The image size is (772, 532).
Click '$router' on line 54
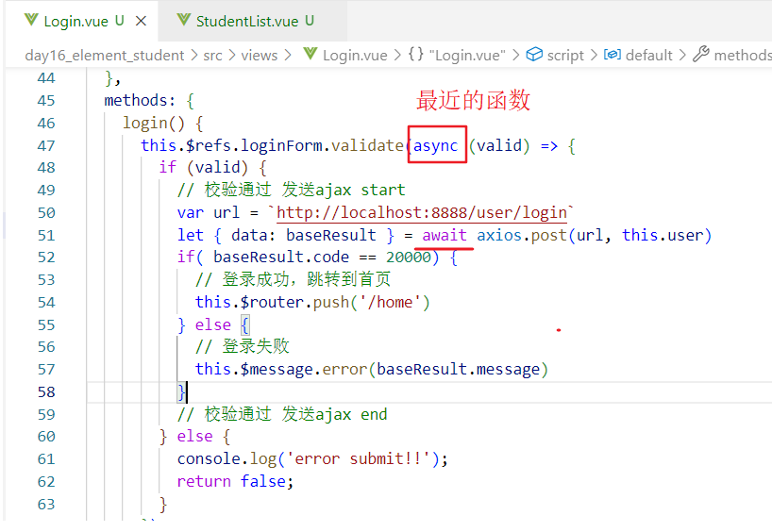tap(272, 302)
